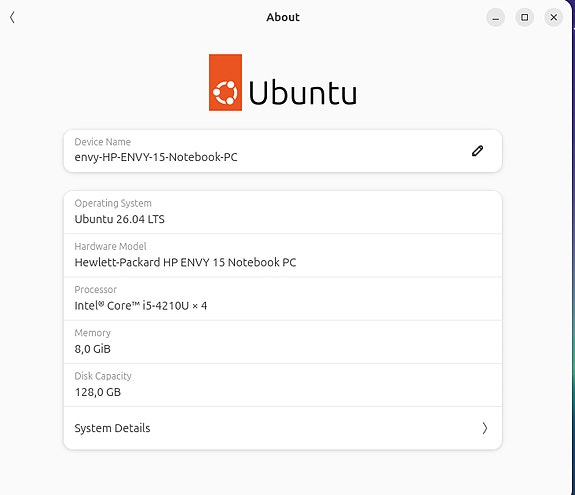Minimize the About window
Image resolution: width=575 pixels, height=495 pixels.
[495, 17]
